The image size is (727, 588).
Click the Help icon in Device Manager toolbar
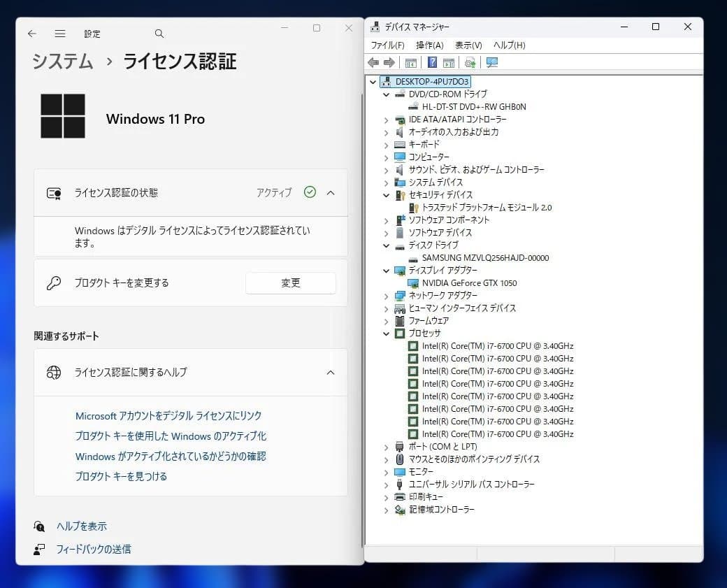[x=433, y=62]
